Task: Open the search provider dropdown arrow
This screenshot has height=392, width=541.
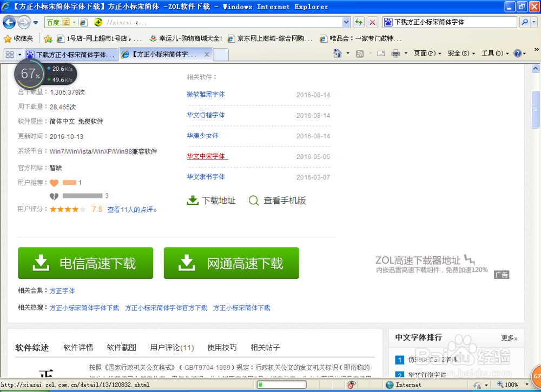Action: click(534, 22)
